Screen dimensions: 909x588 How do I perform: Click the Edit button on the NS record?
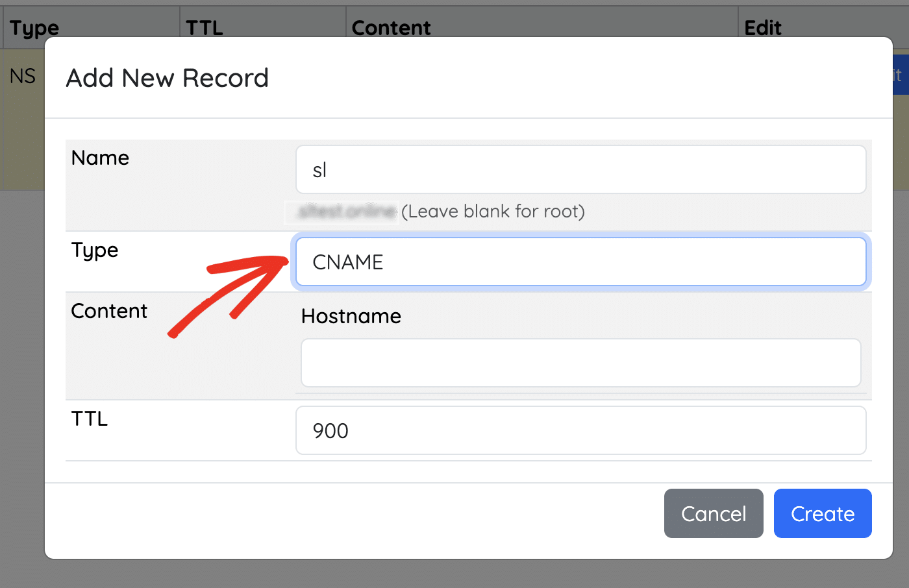(x=900, y=75)
